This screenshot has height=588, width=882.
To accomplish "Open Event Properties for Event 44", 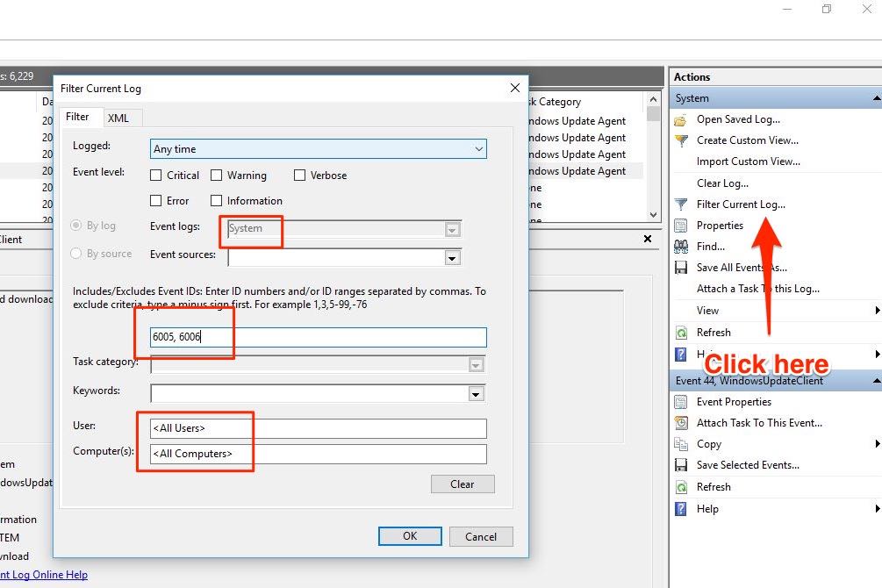I will 732,401.
